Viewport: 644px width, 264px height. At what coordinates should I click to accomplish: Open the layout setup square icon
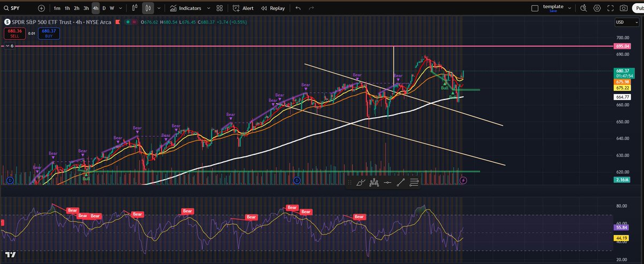(x=534, y=8)
